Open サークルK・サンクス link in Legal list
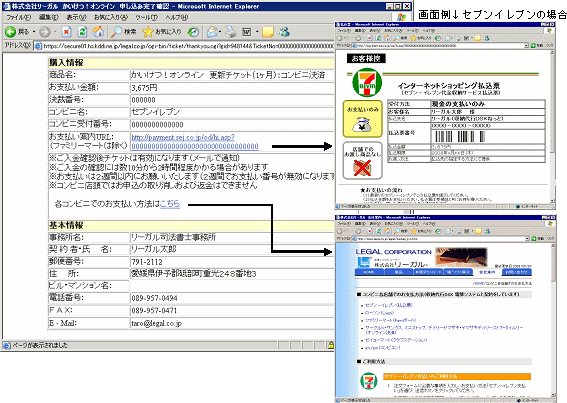Image resolution: width=567 pixels, height=403 pixels. 444,330
